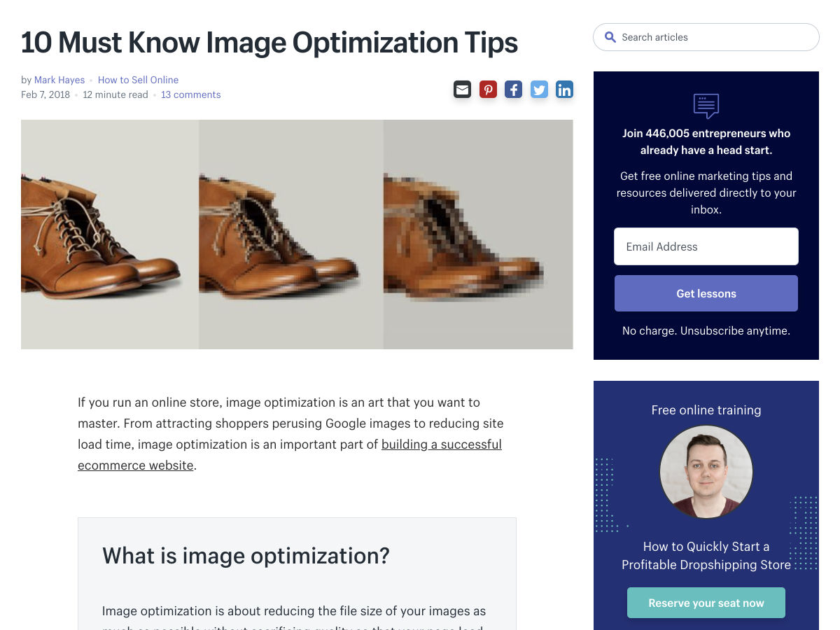
Task: Click the Get lessons button
Action: pyautogui.click(x=706, y=293)
